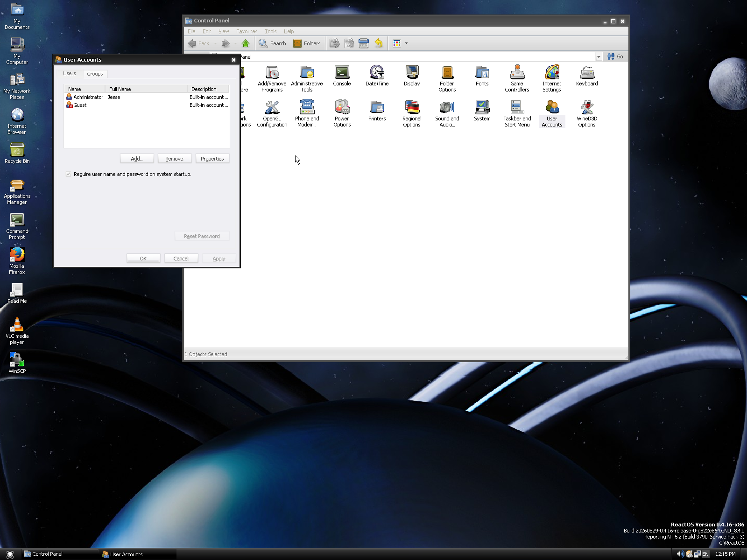This screenshot has width=747, height=560.
Task: Open the Back history dropdown arrow
Action: [x=215, y=43]
